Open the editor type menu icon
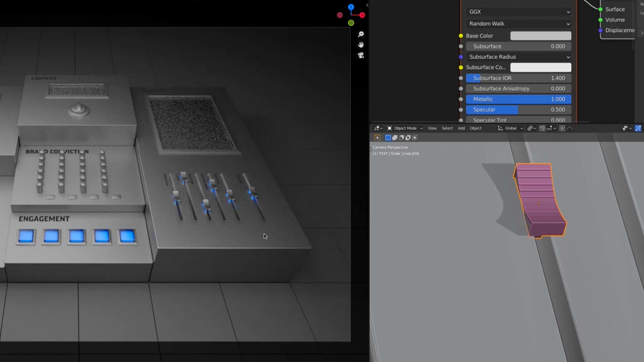644x362 pixels. click(x=378, y=128)
